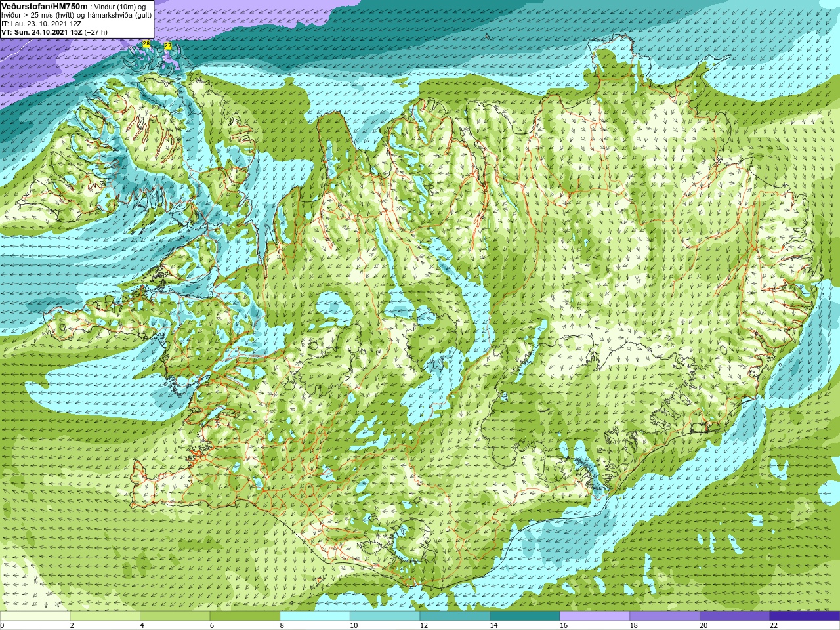Select the 12–14 m/s teal legend swatch
840x630 pixels.
455,616
